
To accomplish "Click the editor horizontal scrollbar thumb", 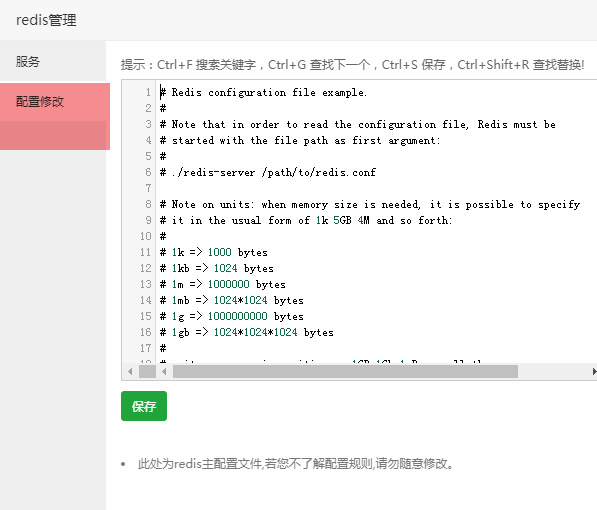I will tap(345, 371).
